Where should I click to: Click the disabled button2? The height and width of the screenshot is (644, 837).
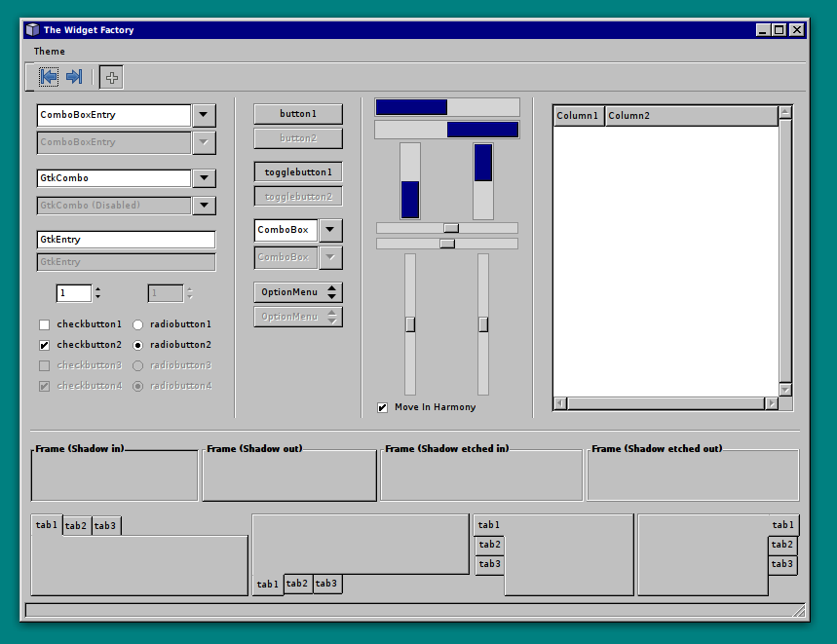298,138
